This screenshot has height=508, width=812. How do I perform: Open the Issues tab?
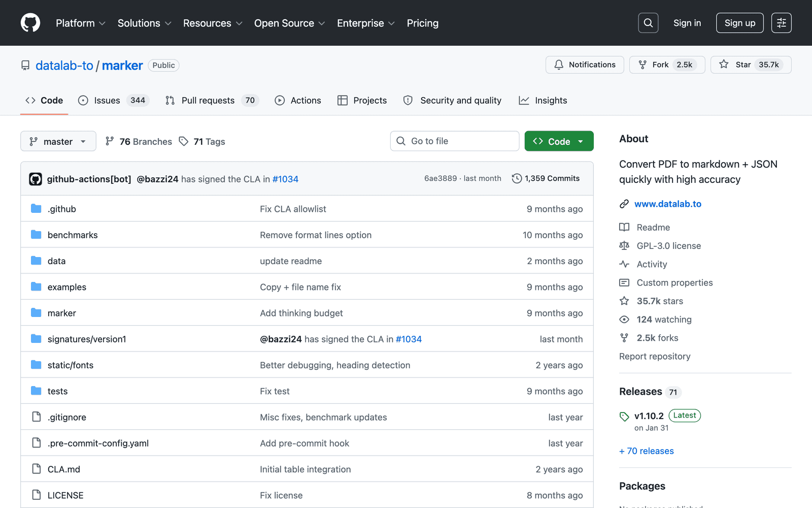tap(114, 101)
